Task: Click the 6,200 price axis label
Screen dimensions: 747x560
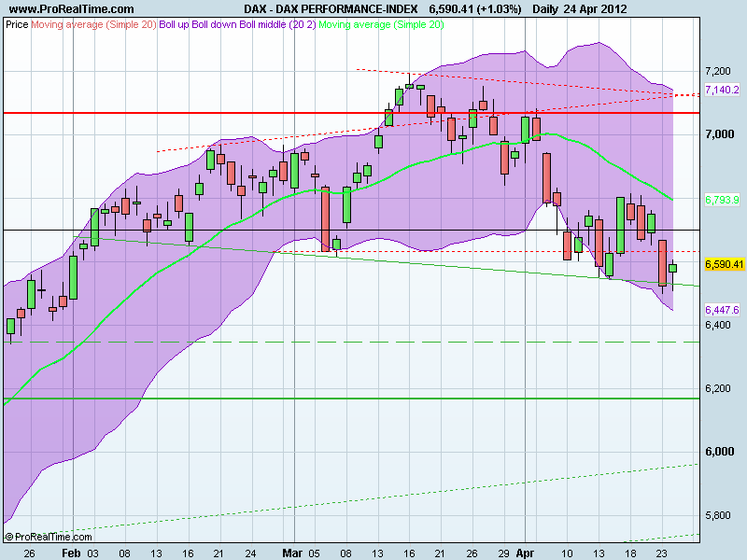Action: [x=717, y=388]
